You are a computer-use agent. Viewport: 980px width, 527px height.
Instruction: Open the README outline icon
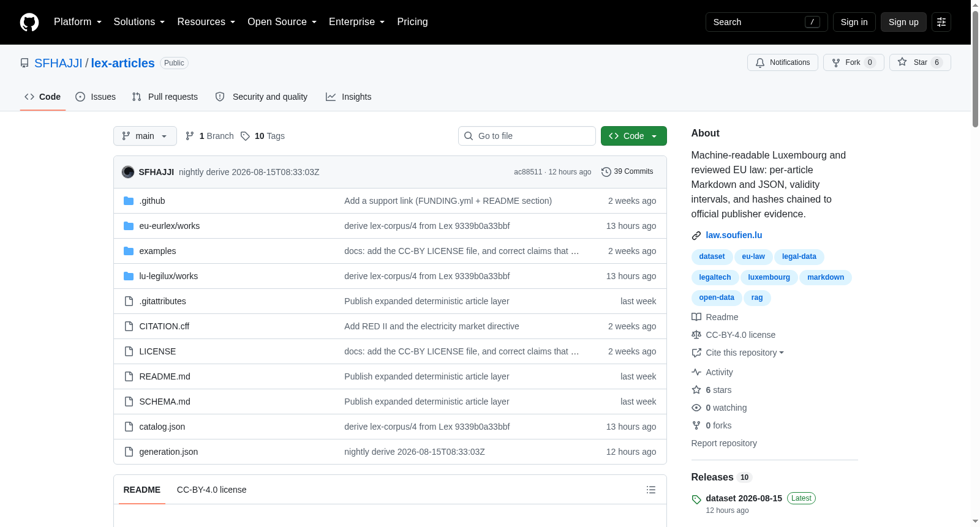(651, 490)
